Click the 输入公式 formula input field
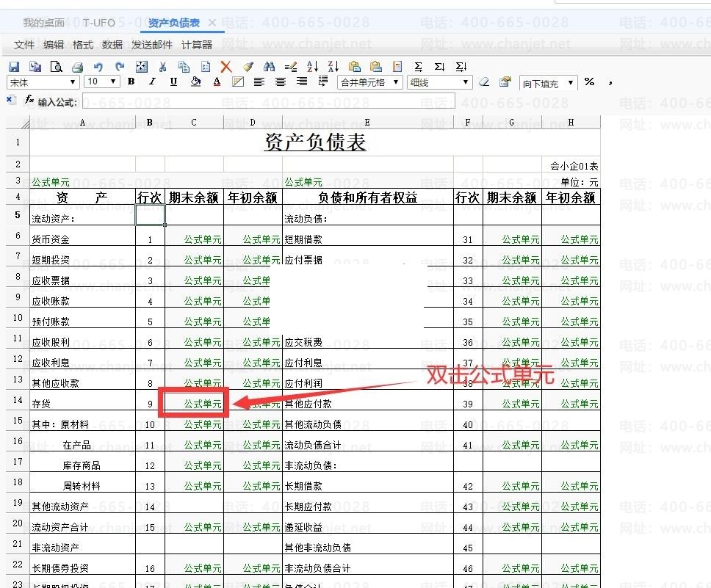The width and height of the screenshot is (711, 588). 268,101
